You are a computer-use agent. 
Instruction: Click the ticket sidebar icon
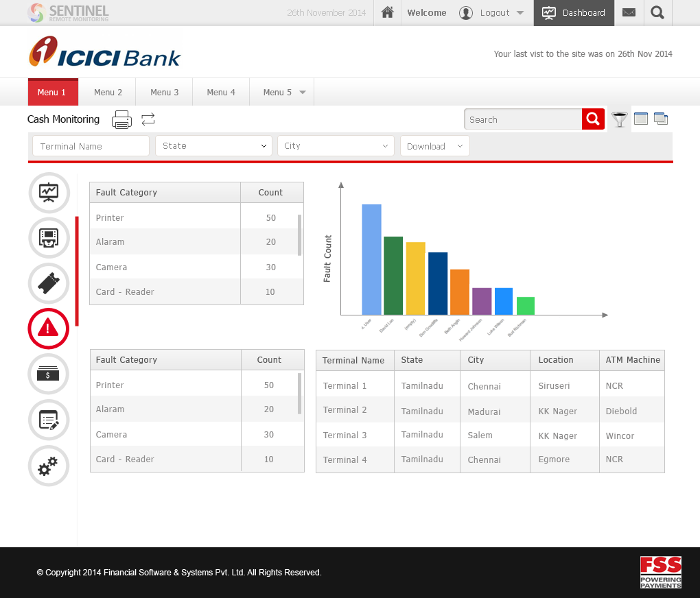coord(49,283)
